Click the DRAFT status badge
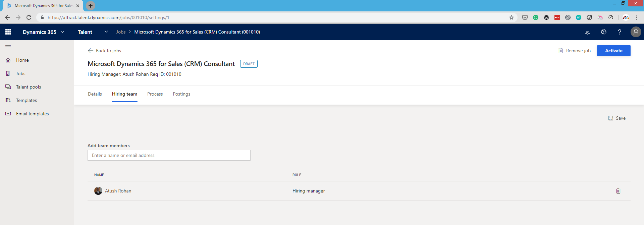The width and height of the screenshot is (644, 225). pyautogui.click(x=249, y=64)
